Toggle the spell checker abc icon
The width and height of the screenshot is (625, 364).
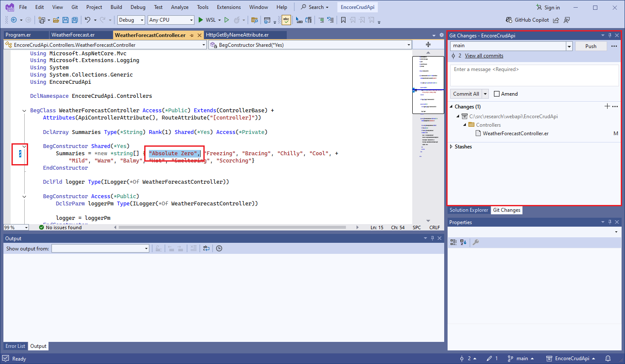pyautogui.click(x=286, y=20)
